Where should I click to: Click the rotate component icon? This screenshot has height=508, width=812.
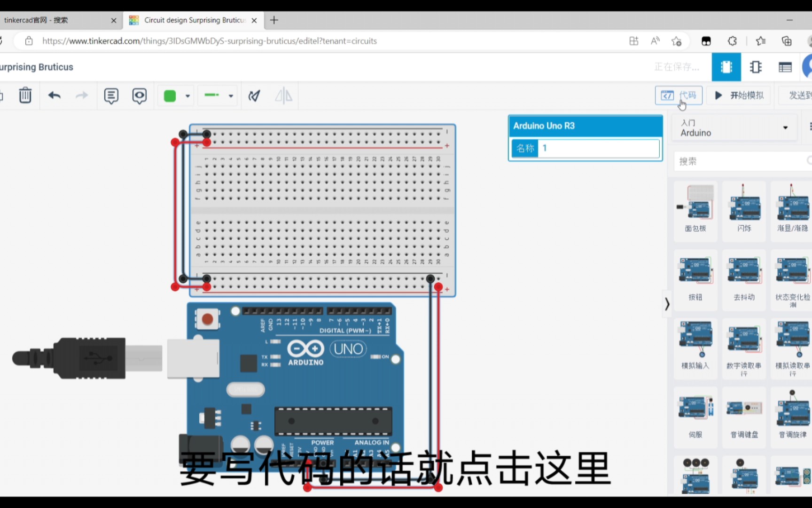click(x=254, y=96)
